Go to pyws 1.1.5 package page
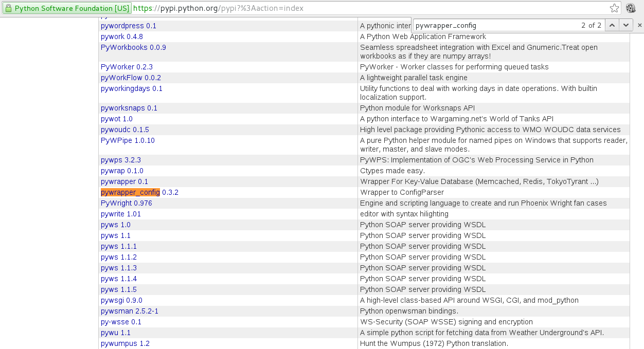644x349 pixels. coord(118,289)
